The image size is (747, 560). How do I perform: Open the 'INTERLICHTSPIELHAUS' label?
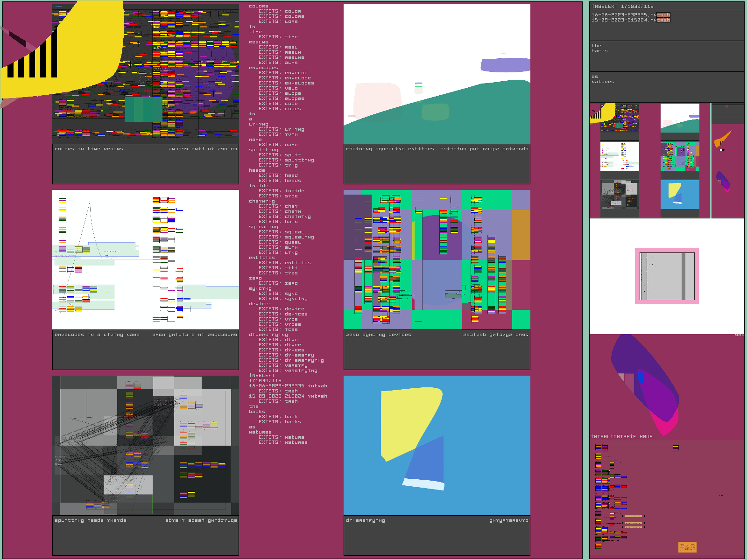pos(622,437)
